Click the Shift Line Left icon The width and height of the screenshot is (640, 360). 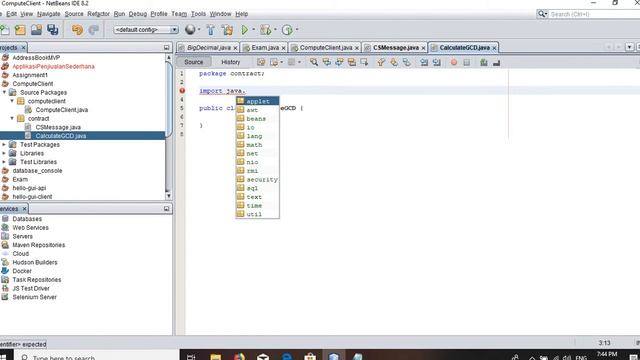[x=424, y=62]
